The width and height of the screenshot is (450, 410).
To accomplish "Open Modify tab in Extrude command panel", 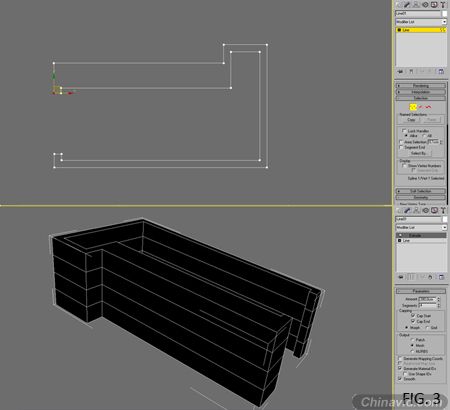I will pos(407,210).
